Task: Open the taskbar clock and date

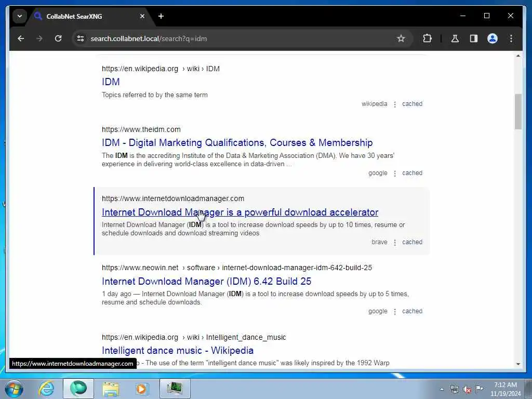Action: click(505, 389)
